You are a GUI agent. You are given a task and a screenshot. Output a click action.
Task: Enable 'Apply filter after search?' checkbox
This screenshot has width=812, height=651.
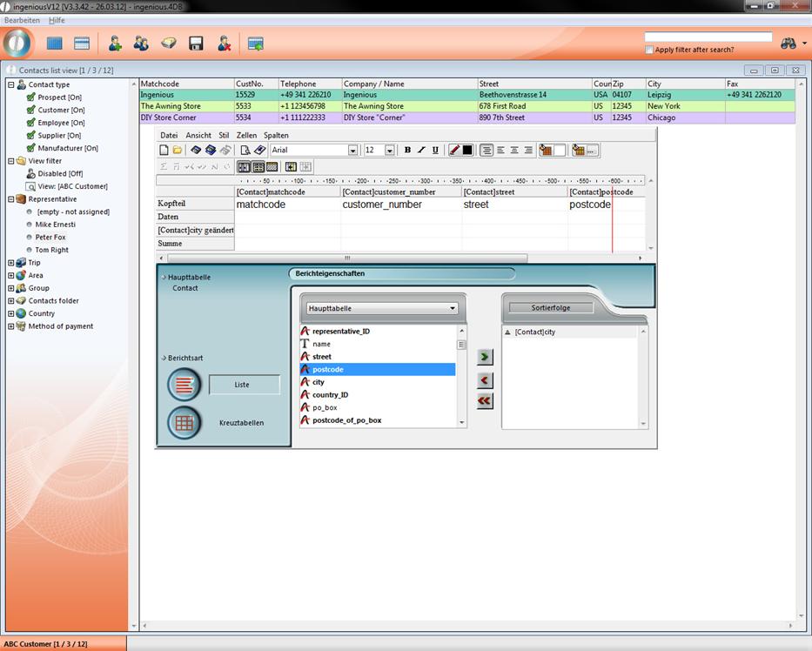pyautogui.click(x=649, y=50)
